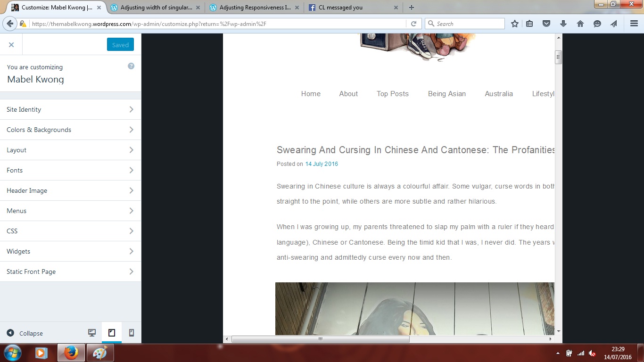Image resolution: width=644 pixels, height=362 pixels.
Task: Expand the Widgets section
Action: click(70, 251)
